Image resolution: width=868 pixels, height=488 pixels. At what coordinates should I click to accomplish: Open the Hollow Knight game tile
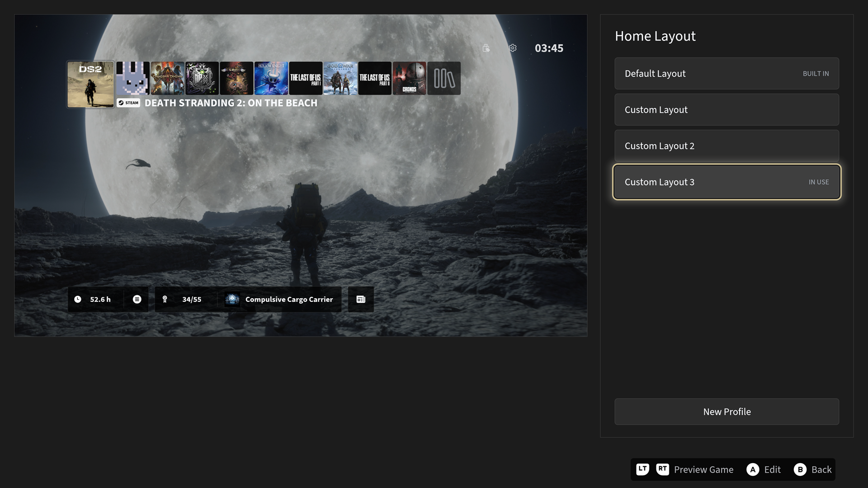(271, 78)
